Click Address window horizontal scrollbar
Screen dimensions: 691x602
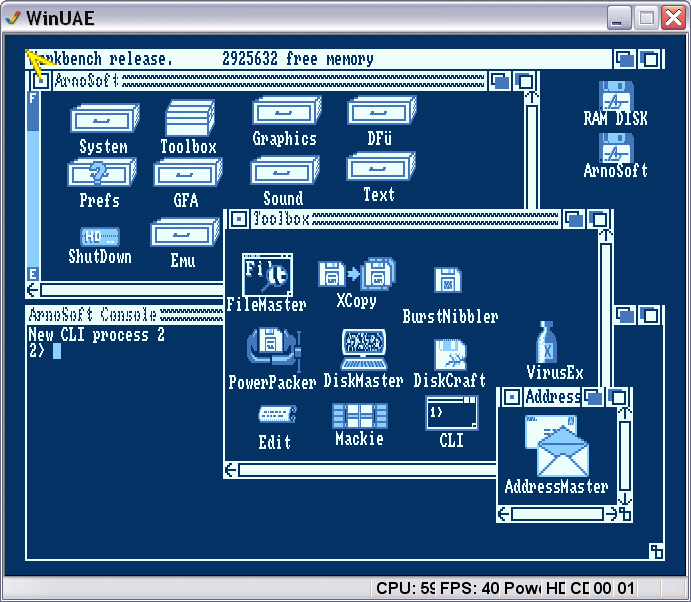(x=557, y=514)
